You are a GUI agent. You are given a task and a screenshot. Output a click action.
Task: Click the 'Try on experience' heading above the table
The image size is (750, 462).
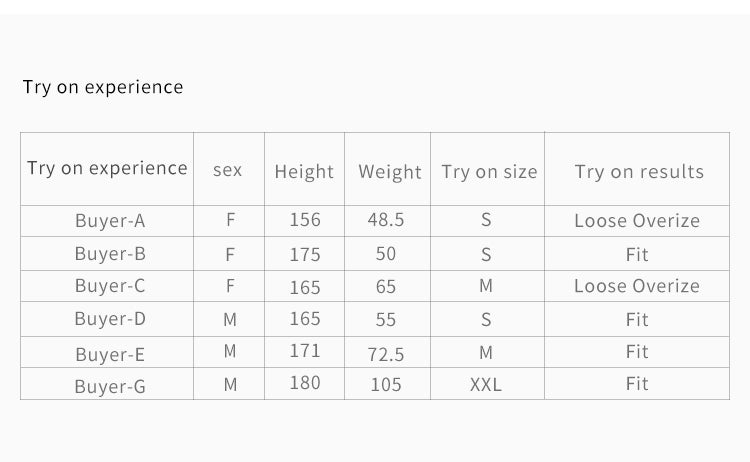[x=103, y=87]
